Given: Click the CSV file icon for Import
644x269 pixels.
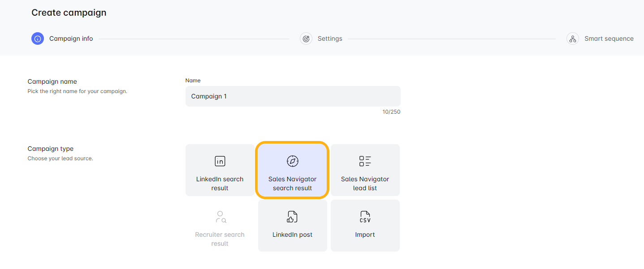Looking at the screenshot, I should click(365, 217).
